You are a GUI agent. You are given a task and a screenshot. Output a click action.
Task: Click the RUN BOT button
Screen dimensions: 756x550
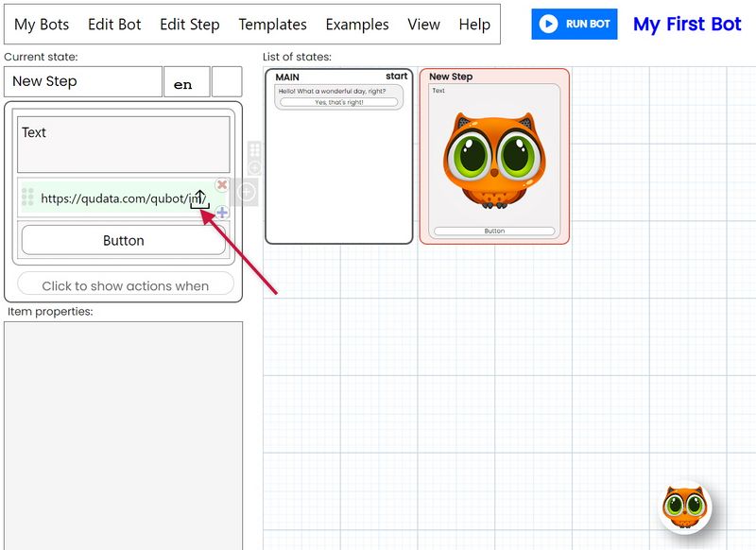point(575,25)
